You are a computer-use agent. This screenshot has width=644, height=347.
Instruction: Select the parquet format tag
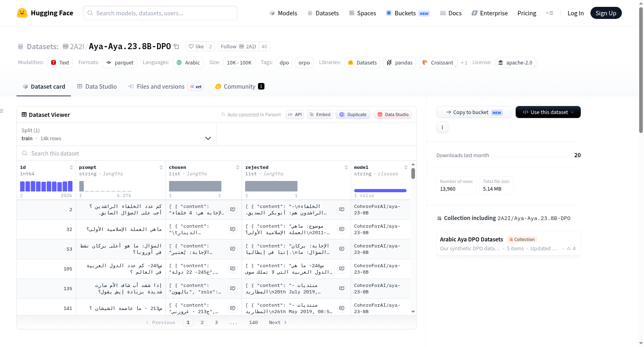coord(120,62)
